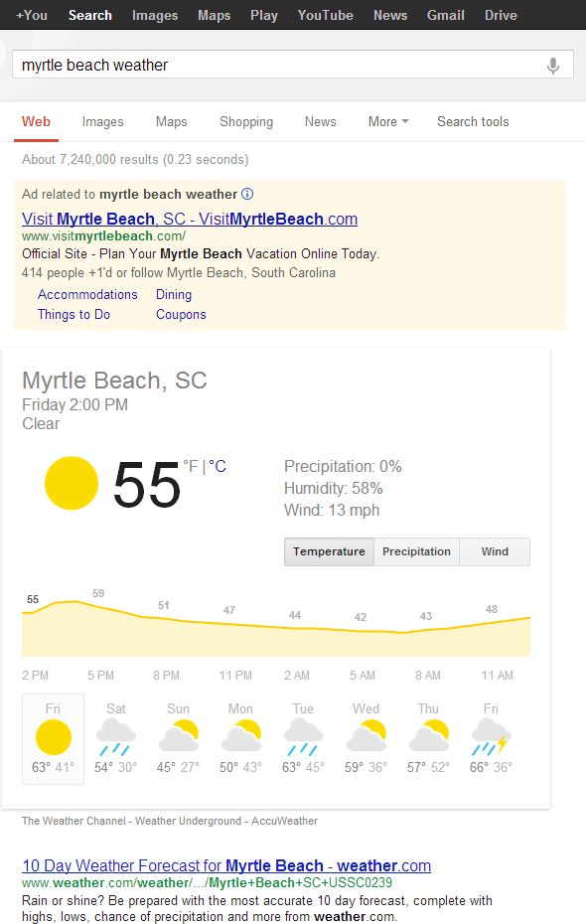The height and width of the screenshot is (924, 586).
Task: Click the thunderstorm icon under the last Fri
Action: point(491,737)
